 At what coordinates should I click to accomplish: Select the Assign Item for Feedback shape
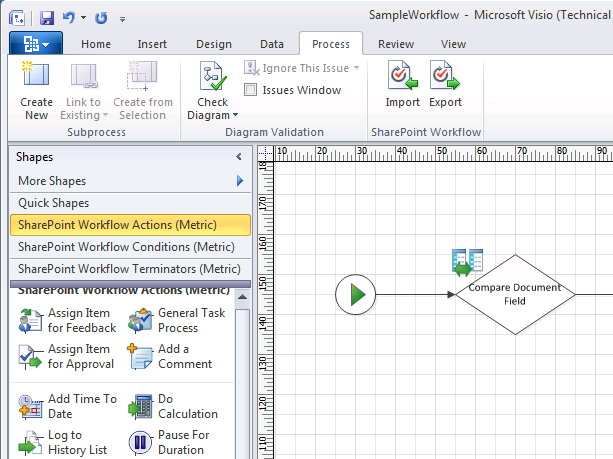click(x=67, y=320)
